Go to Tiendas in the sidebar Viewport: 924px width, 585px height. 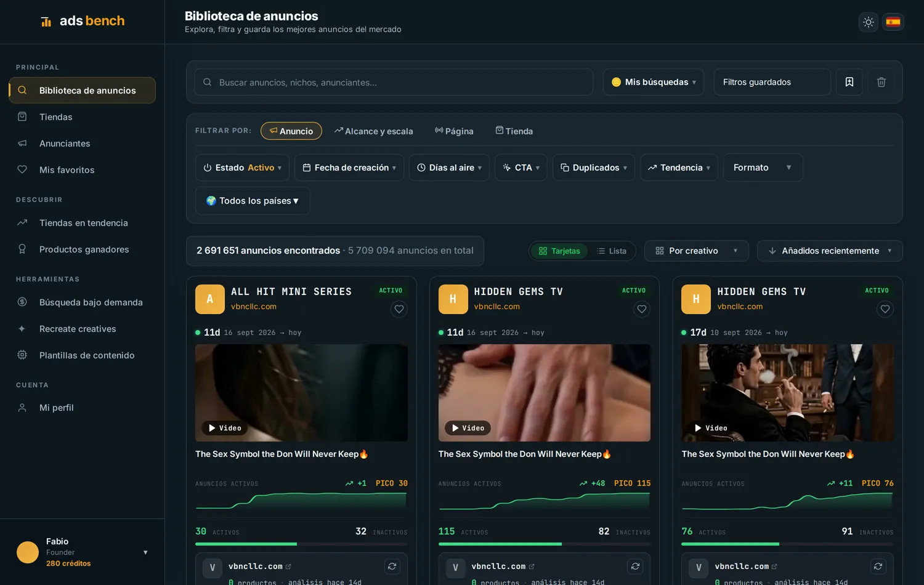click(82, 117)
